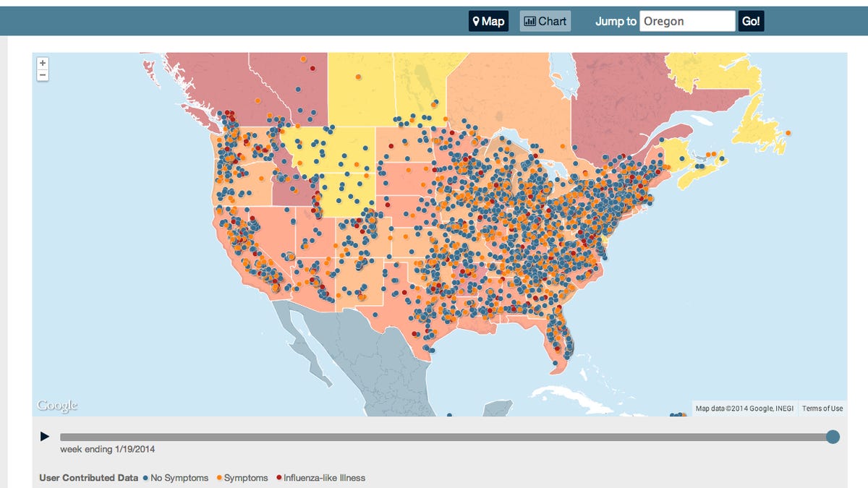Toggle the Influenza-like Illness legend filter
This screenshot has width=868, height=488.
coord(323,478)
